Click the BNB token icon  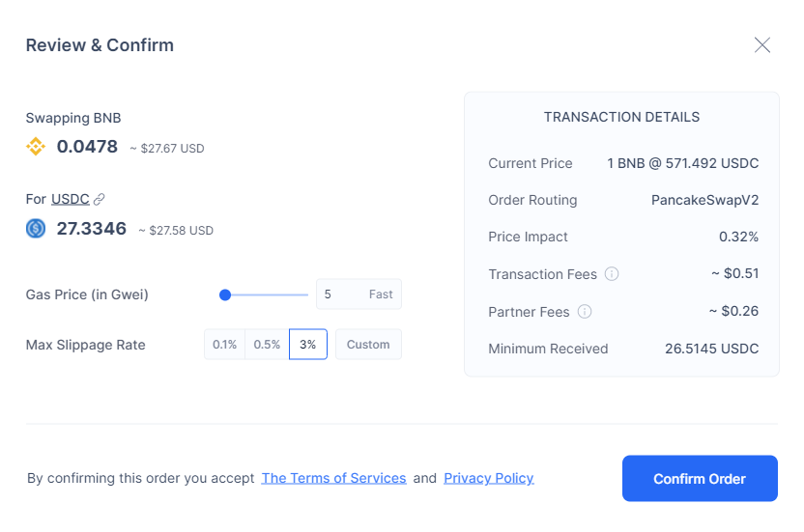point(36,147)
